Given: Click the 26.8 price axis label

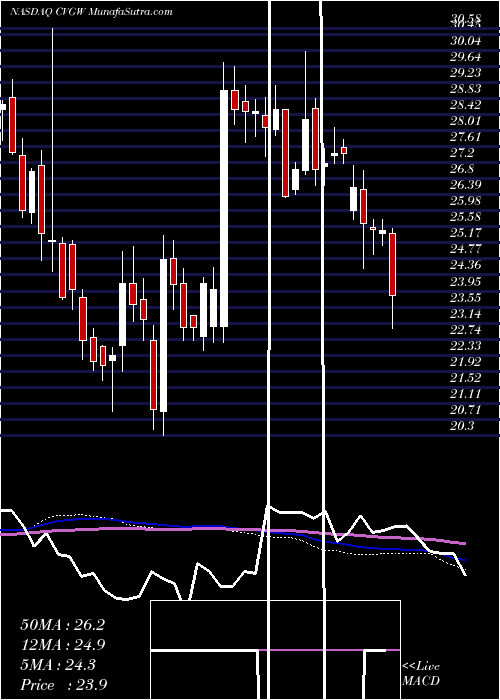Looking at the screenshot, I should coord(463,169).
